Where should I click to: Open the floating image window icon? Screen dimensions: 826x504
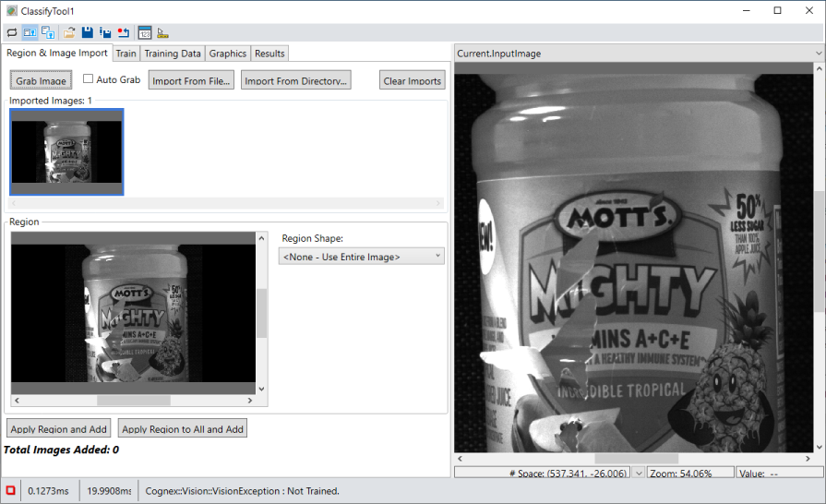pos(48,32)
